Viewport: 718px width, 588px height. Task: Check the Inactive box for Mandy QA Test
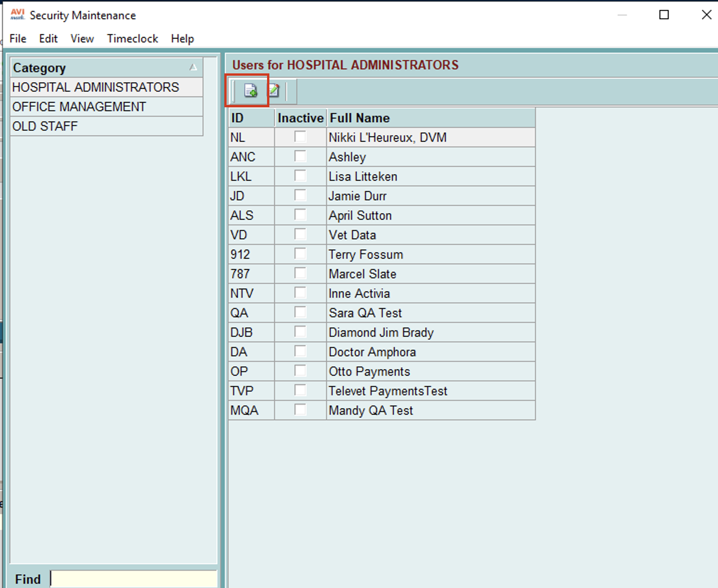pos(300,410)
